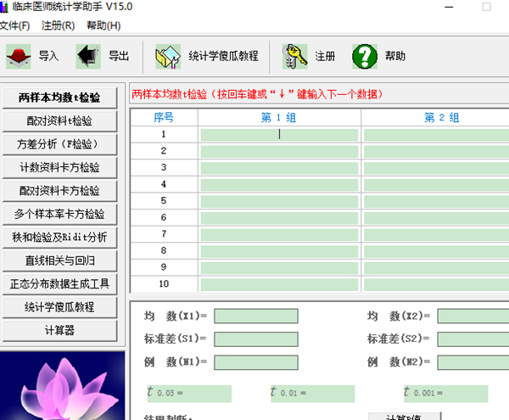Open 正态分布数据生成工具

(59, 284)
